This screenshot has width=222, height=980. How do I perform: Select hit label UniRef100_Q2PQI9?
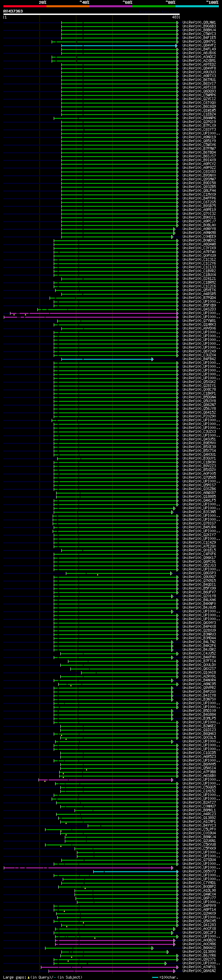point(199,122)
